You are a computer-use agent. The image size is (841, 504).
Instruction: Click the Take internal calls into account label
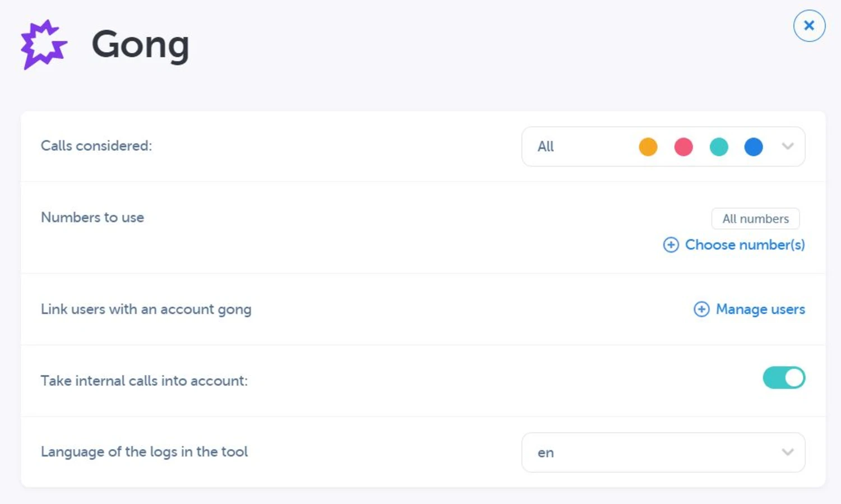pos(144,381)
